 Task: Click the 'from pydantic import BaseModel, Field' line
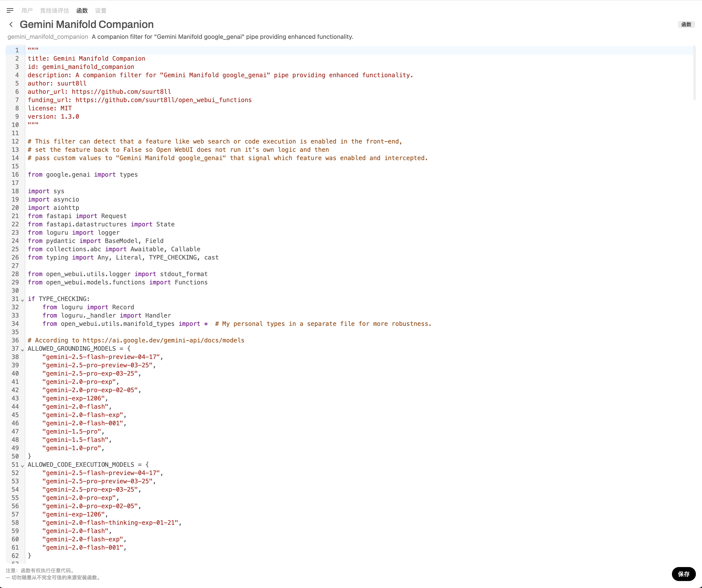point(96,241)
